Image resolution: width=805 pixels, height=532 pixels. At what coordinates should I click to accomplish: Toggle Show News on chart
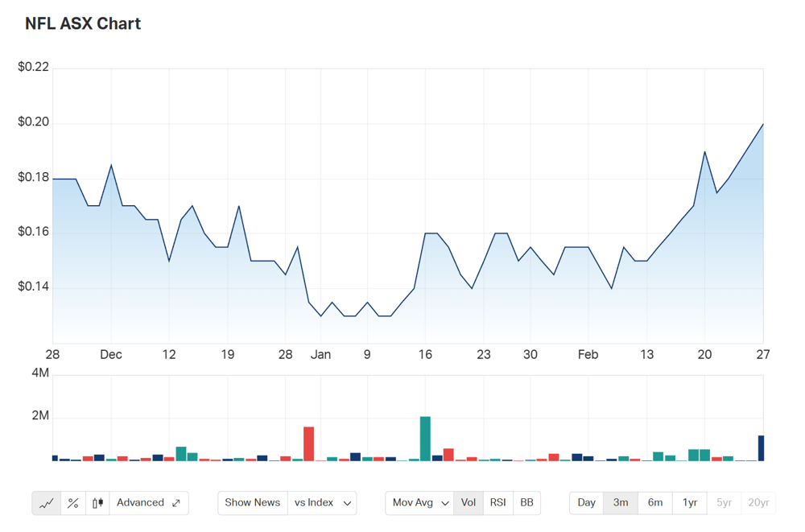(252, 502)
